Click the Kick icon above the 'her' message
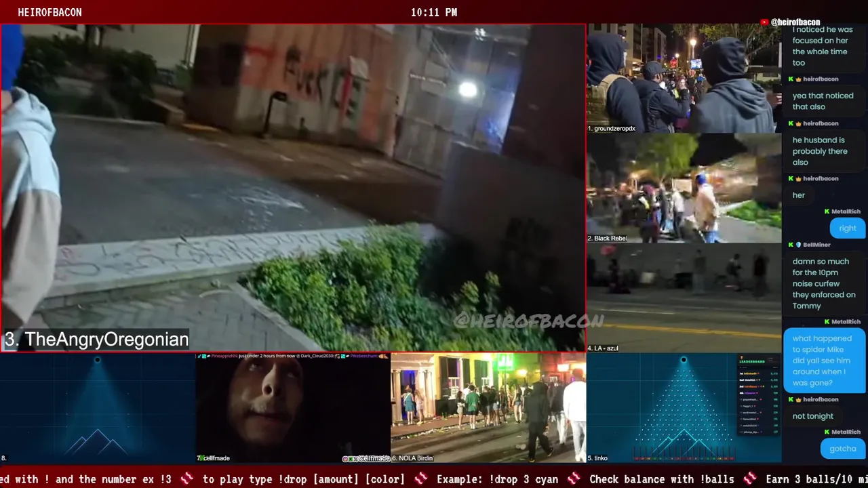The width and height of the screenshot is (868, 488). (791, 178)
